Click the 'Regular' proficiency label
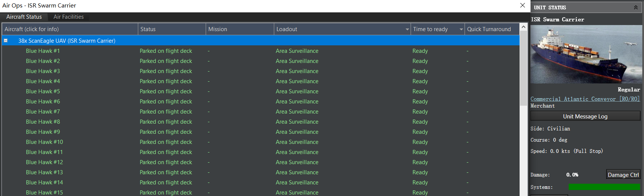This screenshot has height=196, width=644. [629, 90]
